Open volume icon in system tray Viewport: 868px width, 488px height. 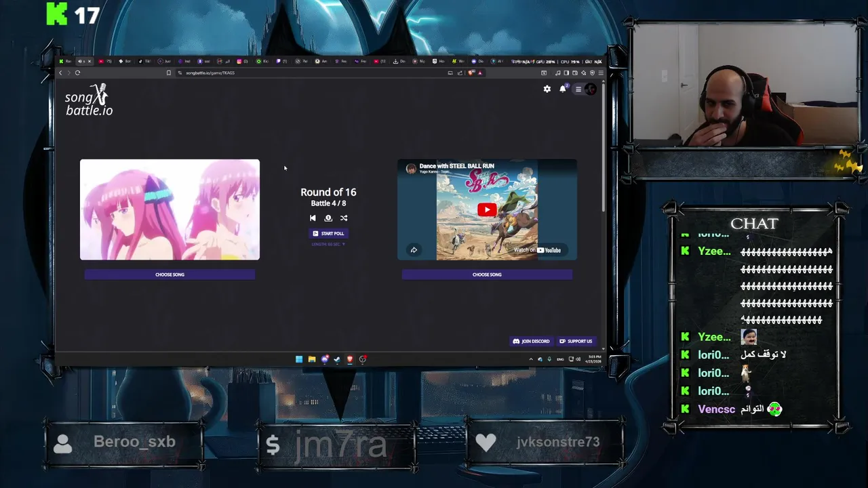click(578, 359)
